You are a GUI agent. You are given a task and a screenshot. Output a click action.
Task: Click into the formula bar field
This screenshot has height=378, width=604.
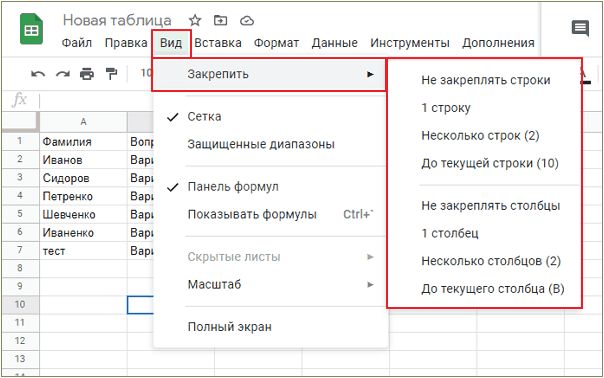(x=96, y=101)
